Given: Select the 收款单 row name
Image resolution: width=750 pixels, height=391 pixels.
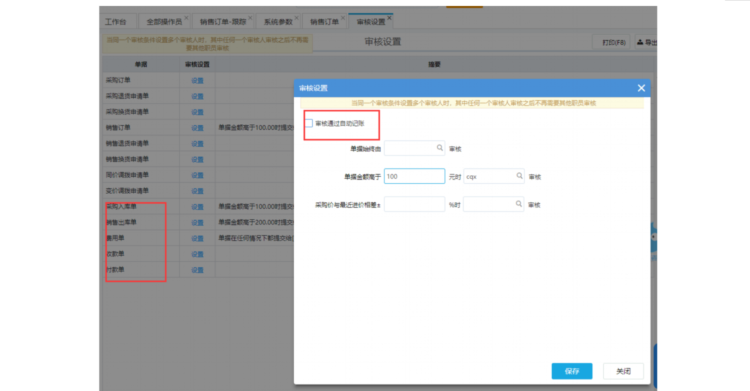Looking at the screenshot, I should point(115,254).
